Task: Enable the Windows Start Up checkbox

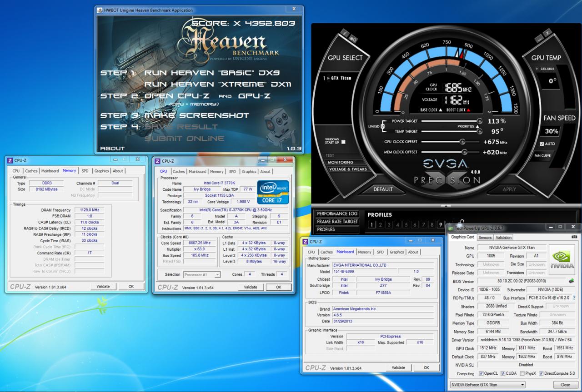Action: 343,142
